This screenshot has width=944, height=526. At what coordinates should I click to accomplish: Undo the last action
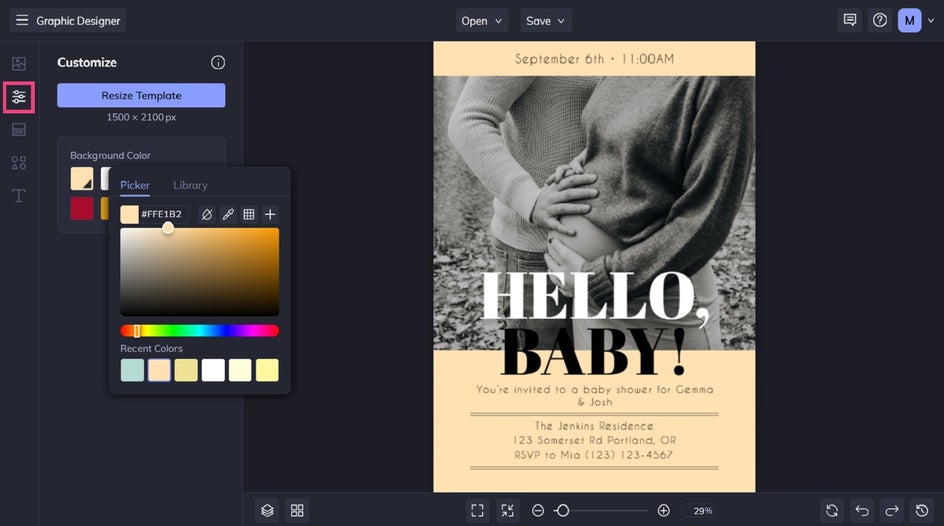862,510
